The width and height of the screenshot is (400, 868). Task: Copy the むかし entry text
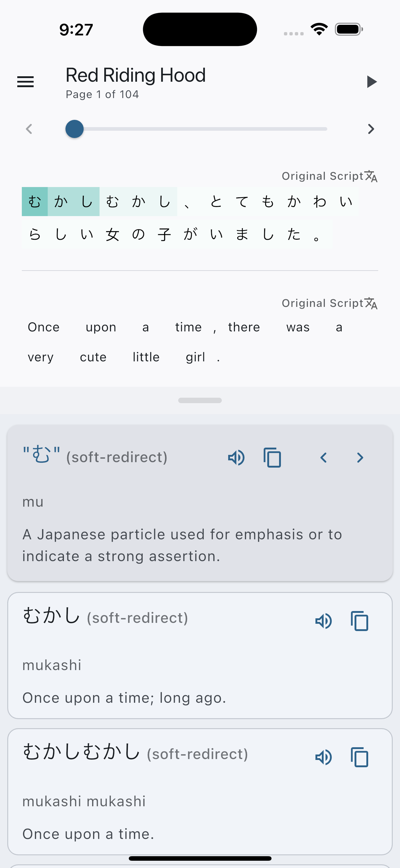click(359, 621)
